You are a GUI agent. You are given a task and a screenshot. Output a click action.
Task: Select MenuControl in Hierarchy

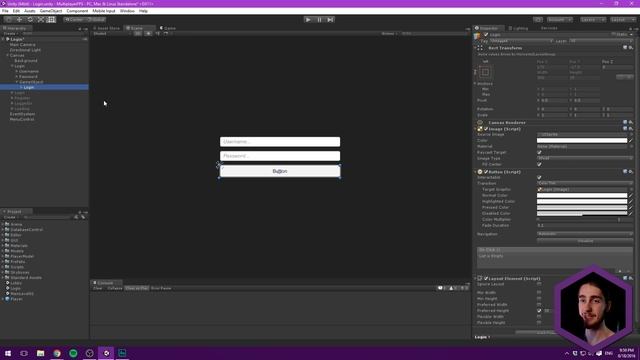[22, 119]
